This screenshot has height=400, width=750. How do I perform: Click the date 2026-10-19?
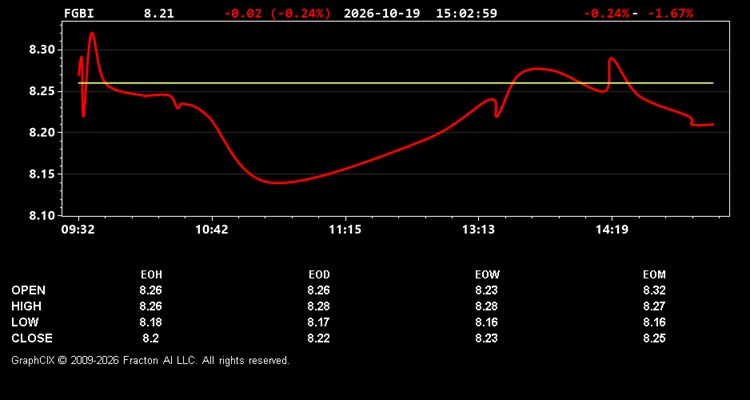coord(382,13)
